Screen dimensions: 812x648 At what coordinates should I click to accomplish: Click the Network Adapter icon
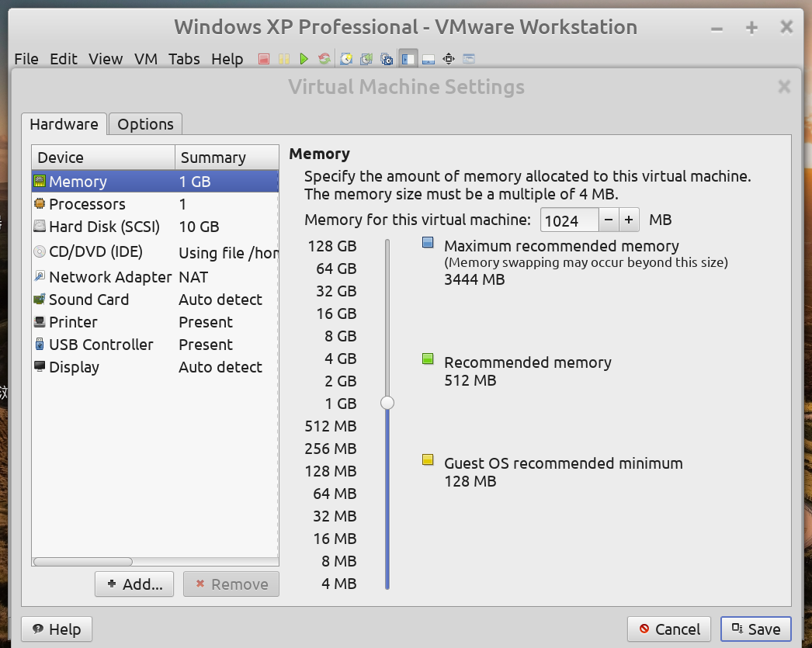(x=40, y=276)
